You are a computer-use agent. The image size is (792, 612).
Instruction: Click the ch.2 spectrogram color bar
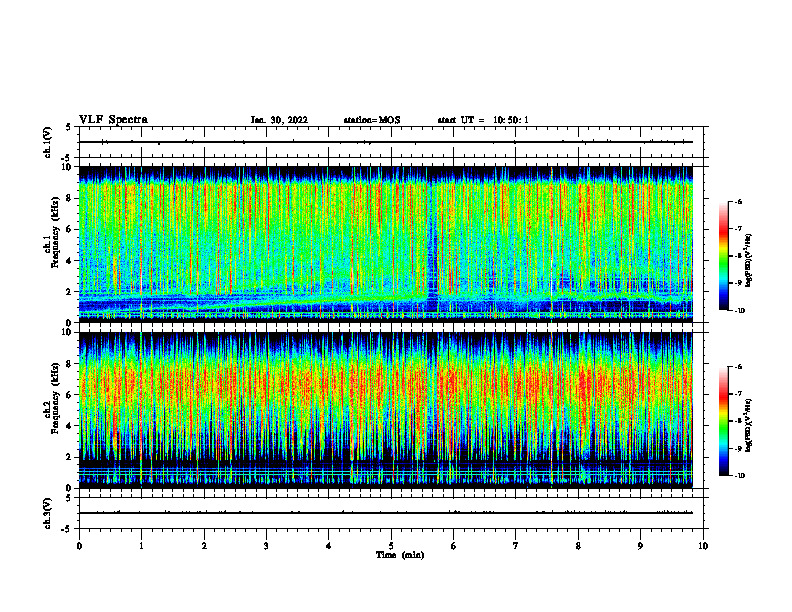click(x=723, y=421)
